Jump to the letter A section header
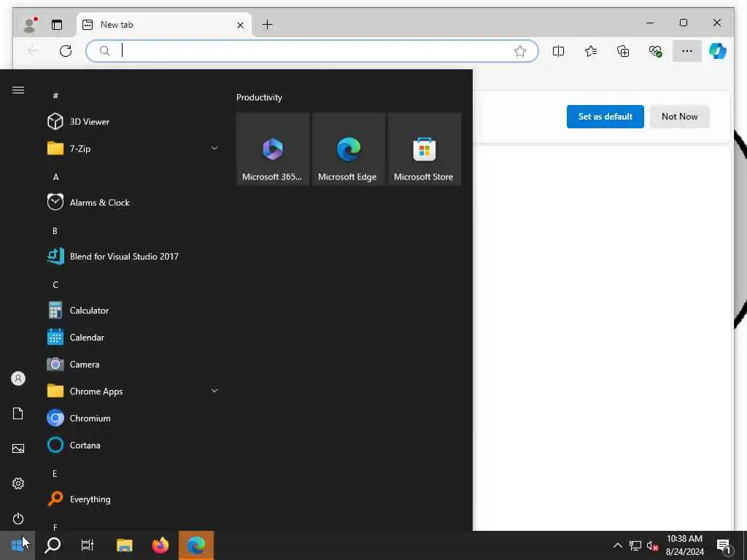Viewport: 747px width, 560px height. coord(55,177)
